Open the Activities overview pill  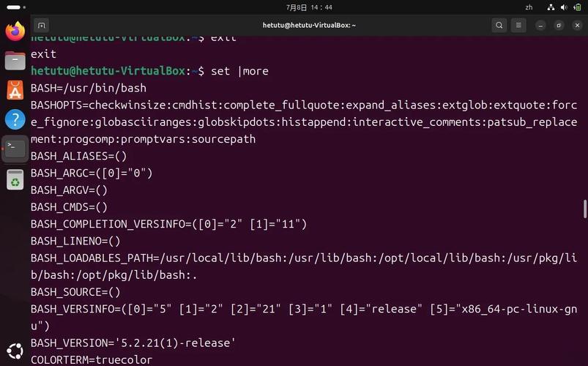(16, 7)
